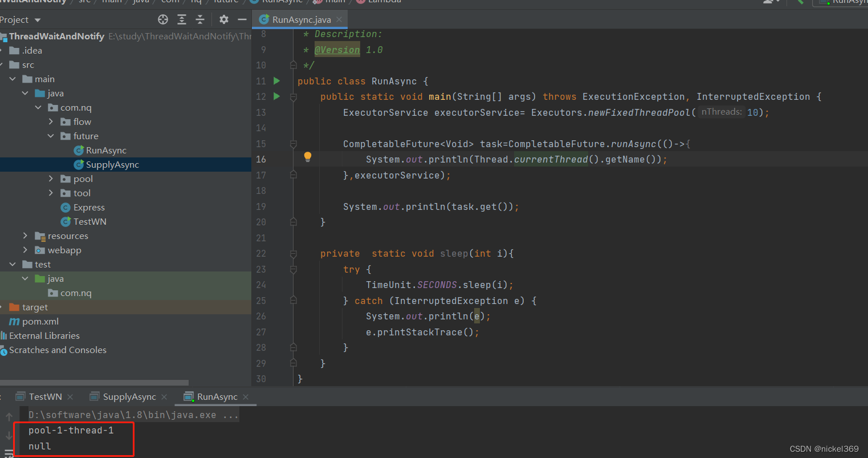The height and width of the screenshot is (458, 868).
Task: Close the RunAsync run tab
Action: [246, 396]
